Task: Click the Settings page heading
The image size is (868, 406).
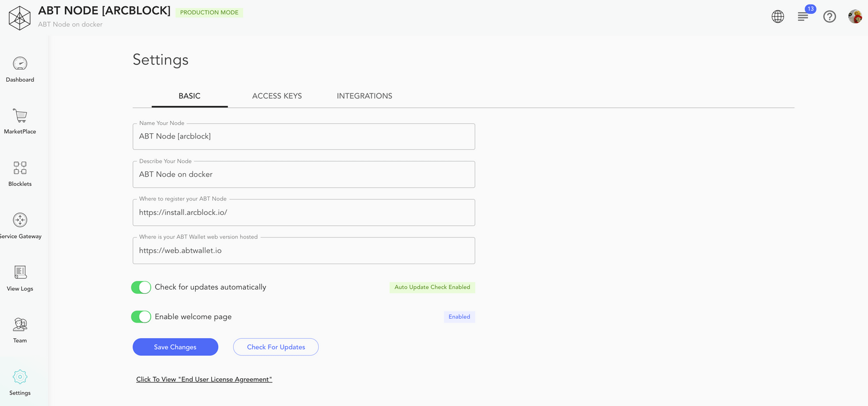Action: click(x=161, y=60)
